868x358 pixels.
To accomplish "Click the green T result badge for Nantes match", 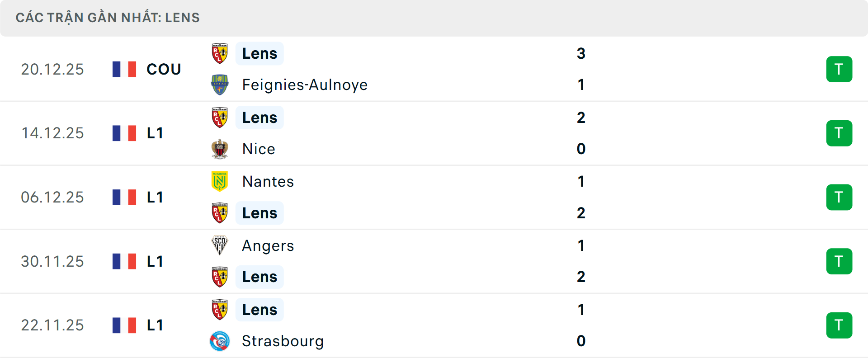I will click(839, 197).
